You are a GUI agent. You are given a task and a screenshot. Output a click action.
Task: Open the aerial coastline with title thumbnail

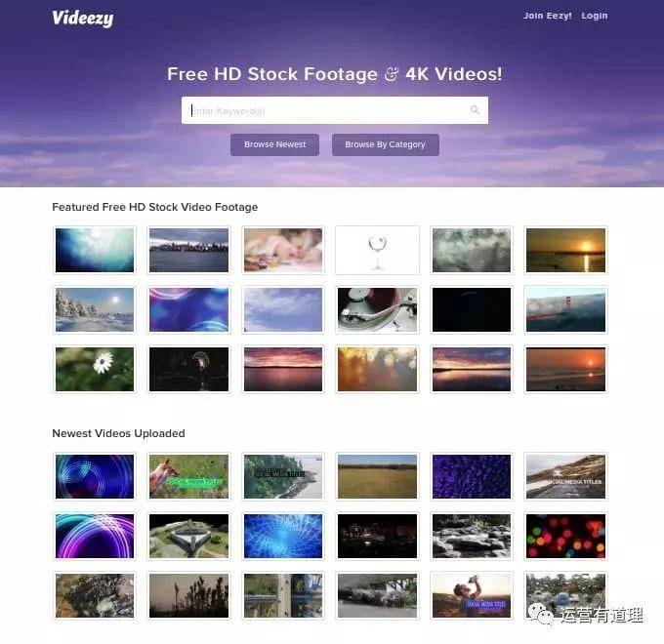click(x=283, y=476)
